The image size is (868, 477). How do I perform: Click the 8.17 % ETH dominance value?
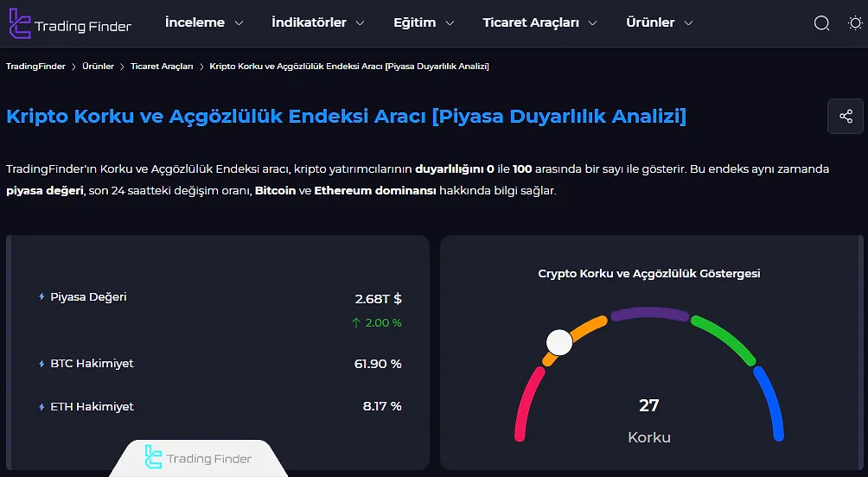(x=382, y=406)
